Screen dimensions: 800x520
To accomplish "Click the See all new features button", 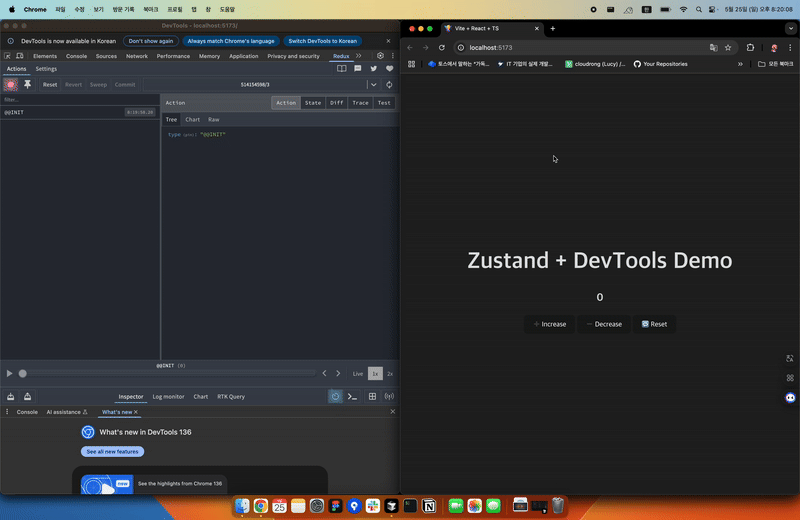I will 112,452.
